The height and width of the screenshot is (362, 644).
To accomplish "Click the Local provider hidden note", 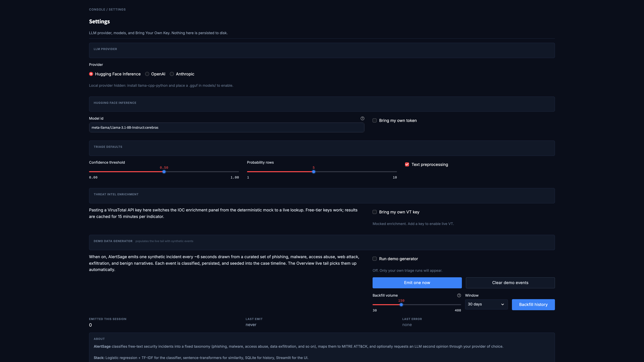I will (161, 85).
